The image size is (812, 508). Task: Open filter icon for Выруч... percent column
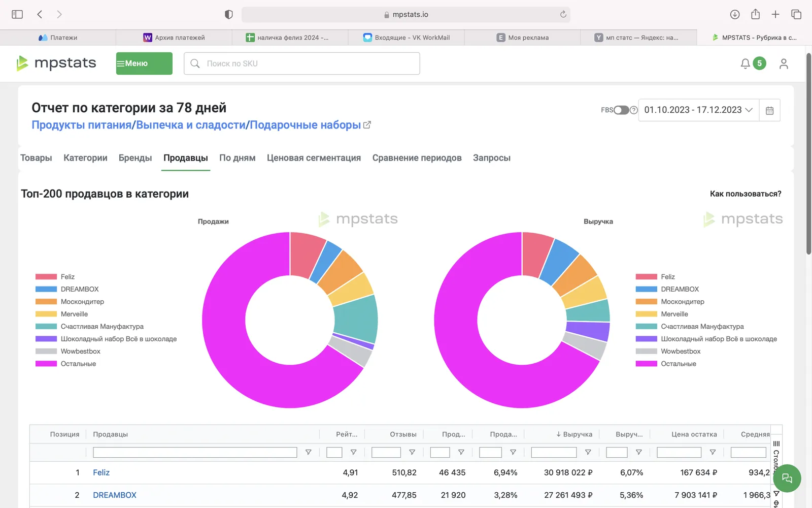pos(639,452)
